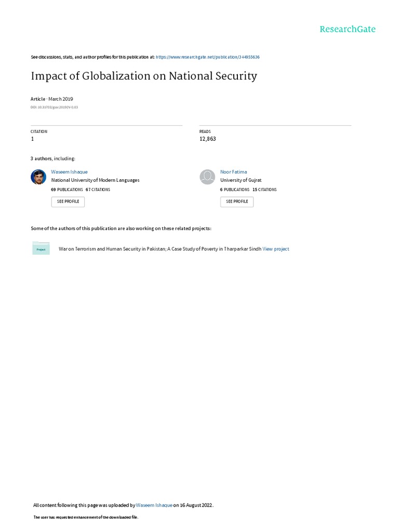Open Noor Fatima's author name link
This screenshot has width=399, height=532.
tap(233, 171)
